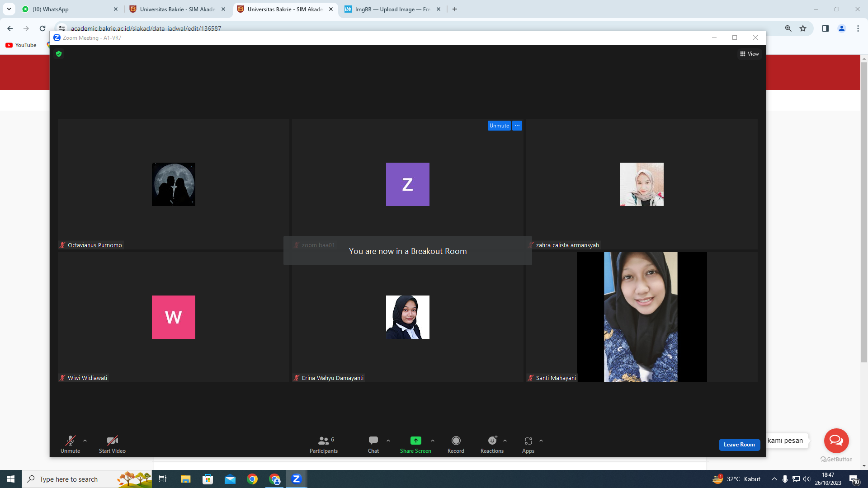Open Windows Start menu

point(11,479)
